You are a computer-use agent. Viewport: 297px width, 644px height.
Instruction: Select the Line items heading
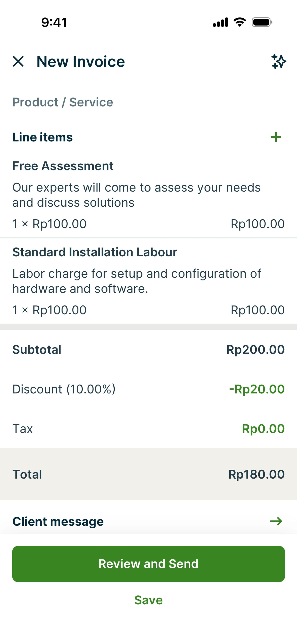[x=43, y=137]
